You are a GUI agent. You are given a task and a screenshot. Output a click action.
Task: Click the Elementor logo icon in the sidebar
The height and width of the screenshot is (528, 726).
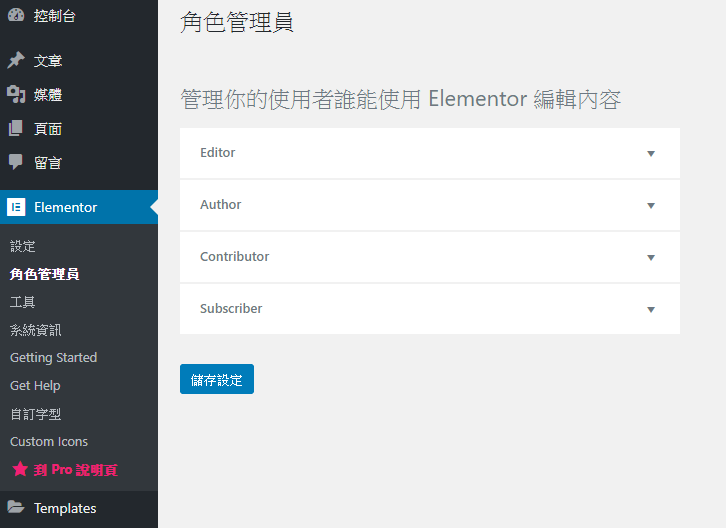point(16,207)
